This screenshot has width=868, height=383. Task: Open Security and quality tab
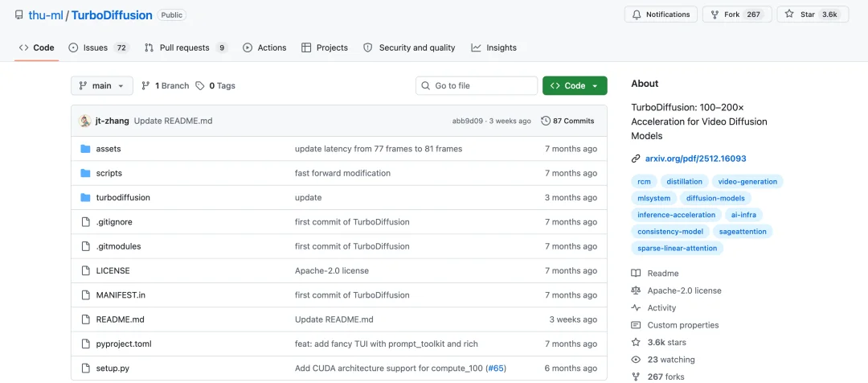coord(409,47)
